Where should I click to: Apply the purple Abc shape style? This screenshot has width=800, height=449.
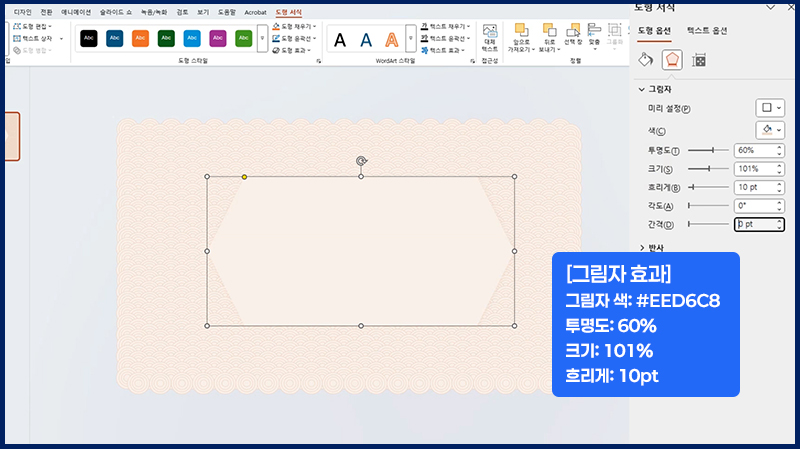218,38
